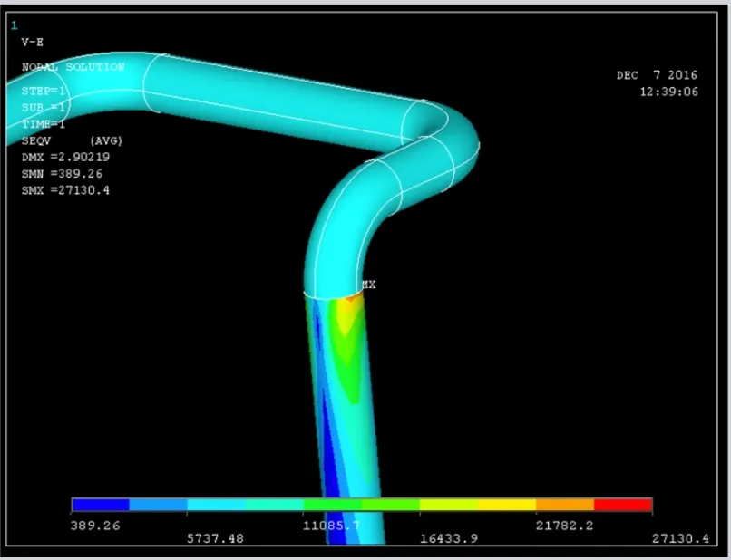Click the DMX =2.90219 readout
Screen dimensions: 731x560
(65, 157)
